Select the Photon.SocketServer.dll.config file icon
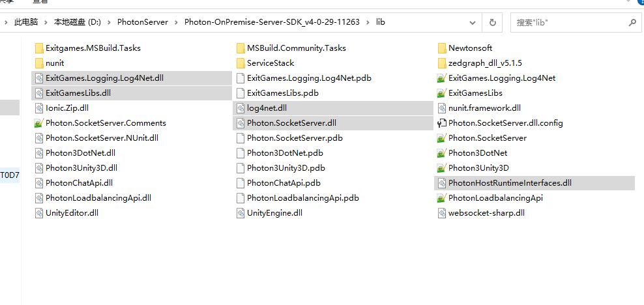Screen dimensions: 644x305 point(442,123)
